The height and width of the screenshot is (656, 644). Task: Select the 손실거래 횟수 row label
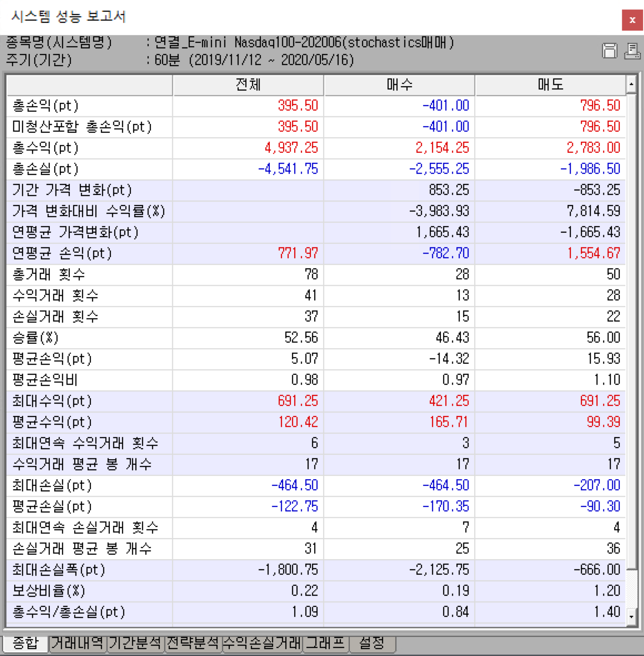tap(55, 317)
